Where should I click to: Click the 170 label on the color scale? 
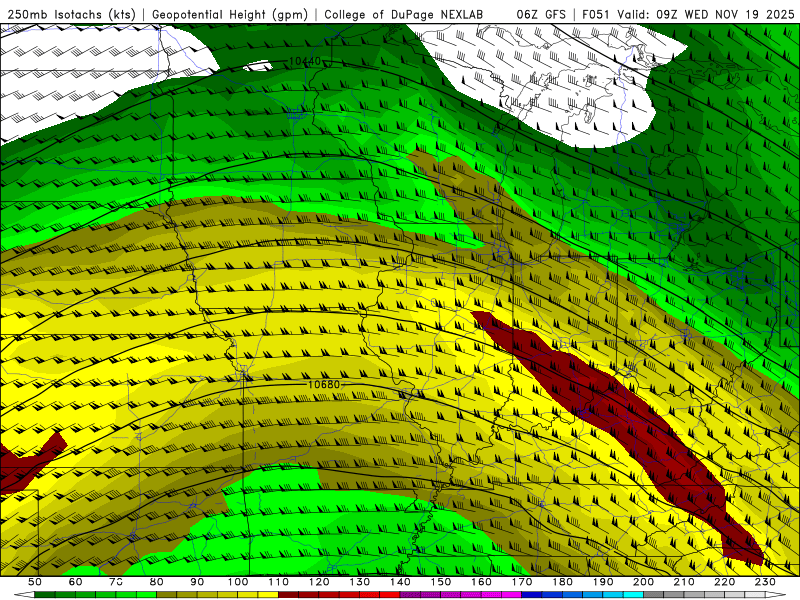[x=521, y=582]
